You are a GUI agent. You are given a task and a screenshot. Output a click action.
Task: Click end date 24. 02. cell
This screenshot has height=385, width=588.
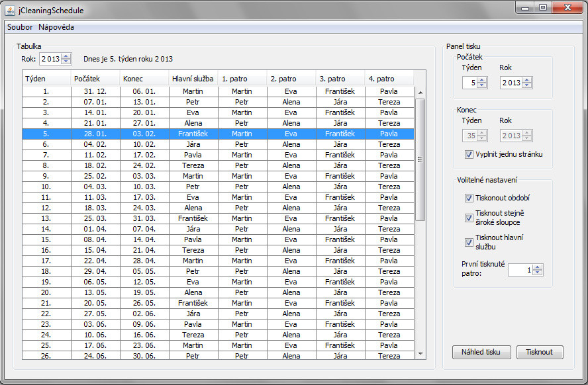(x=144, y=165)
